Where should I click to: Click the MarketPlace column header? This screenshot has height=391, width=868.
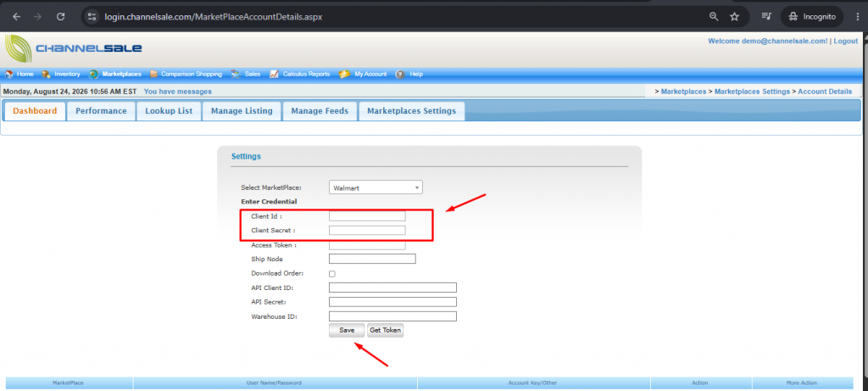[68, 383]
